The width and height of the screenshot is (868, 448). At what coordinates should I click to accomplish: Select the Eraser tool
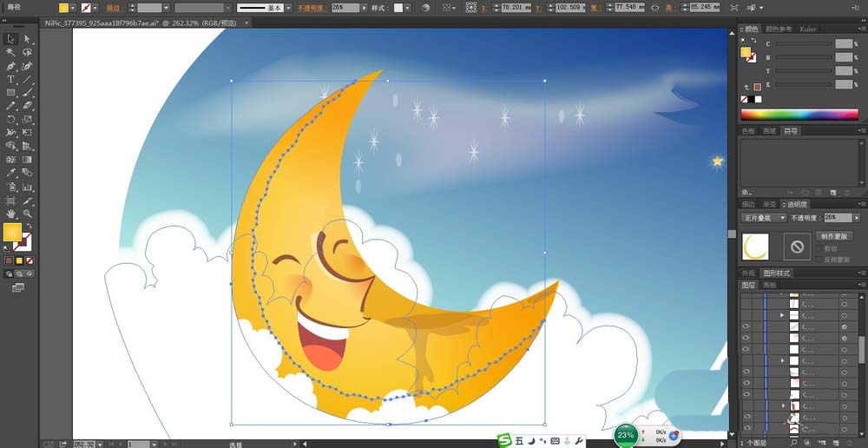click(x=27, y=106)
